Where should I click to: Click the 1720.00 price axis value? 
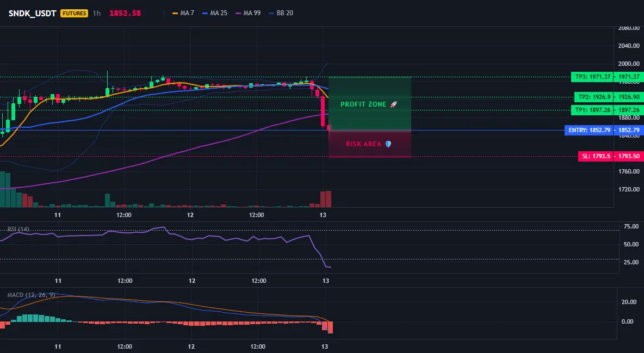629,189
